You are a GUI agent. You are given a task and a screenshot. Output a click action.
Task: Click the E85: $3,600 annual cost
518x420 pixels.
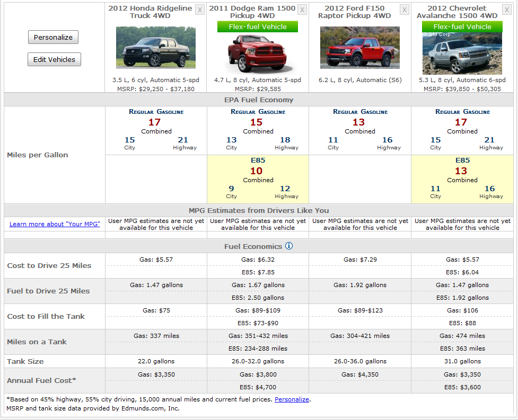[x=462, y=387]
